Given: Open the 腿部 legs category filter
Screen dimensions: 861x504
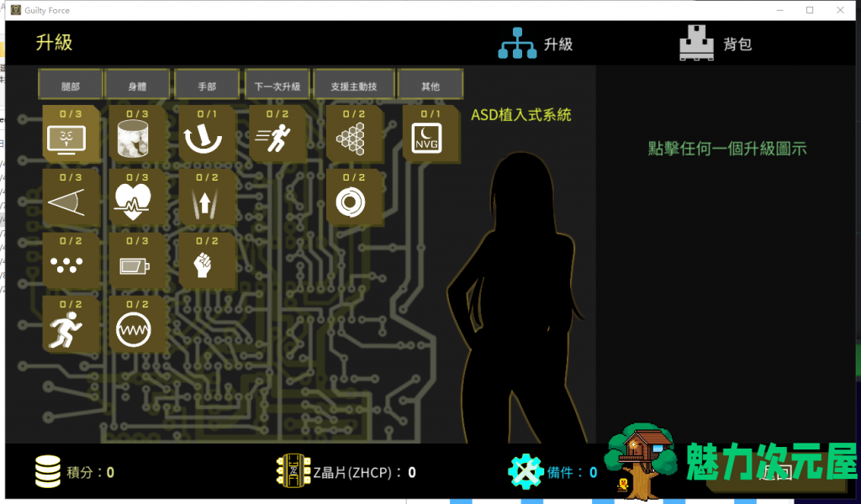Looking at the screenshot, I should click(70, 84).
